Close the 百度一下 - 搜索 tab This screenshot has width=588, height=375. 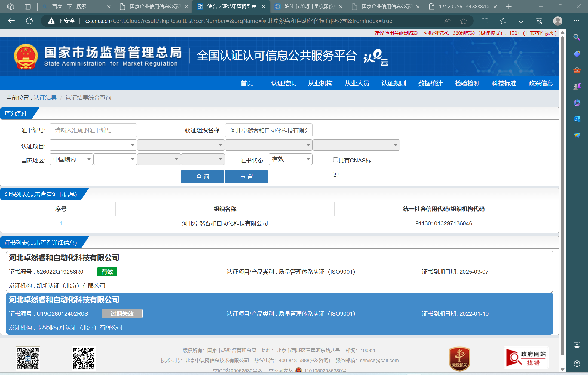click(x=109, y=7)
